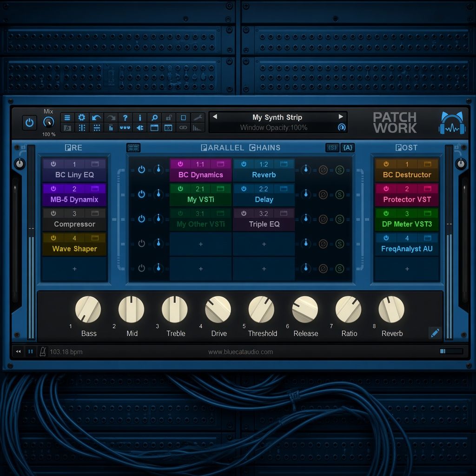476x476 pixels.
Task: Click the magnifier zoom icon
Action: 154,118
